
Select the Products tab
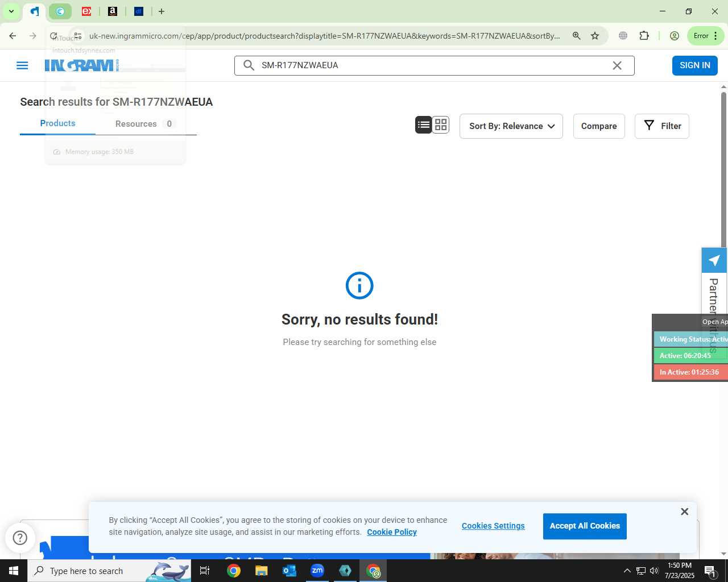pyautogui.click(x=57, y=123)
